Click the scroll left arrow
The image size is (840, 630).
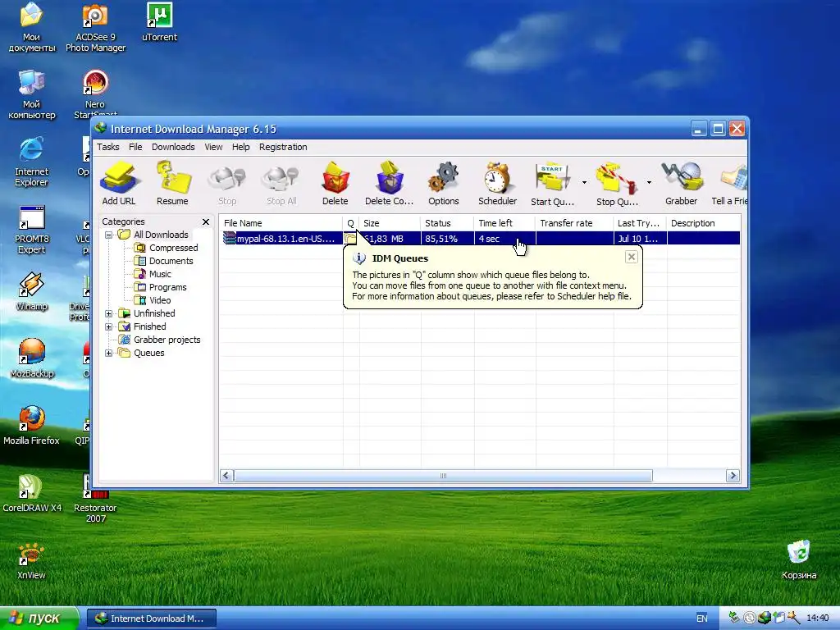226,476
